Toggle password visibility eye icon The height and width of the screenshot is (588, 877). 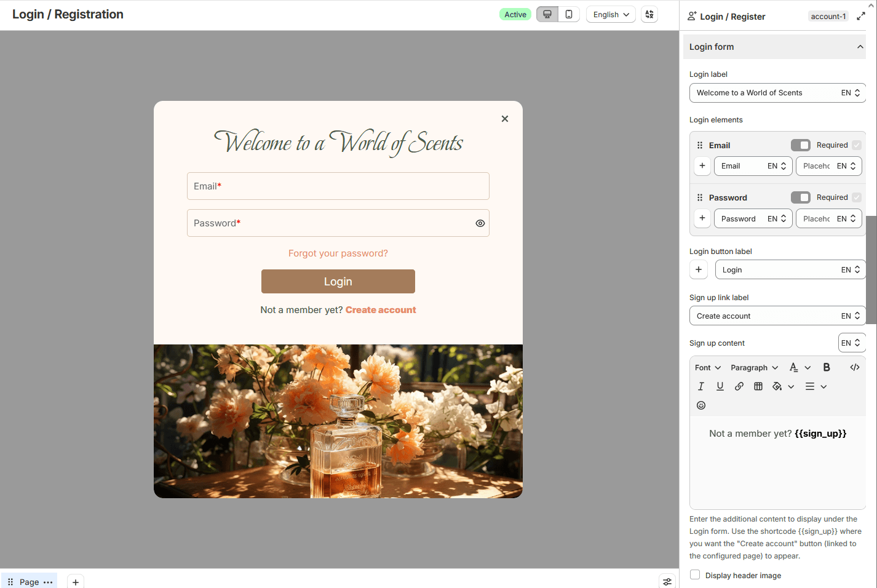480,223
